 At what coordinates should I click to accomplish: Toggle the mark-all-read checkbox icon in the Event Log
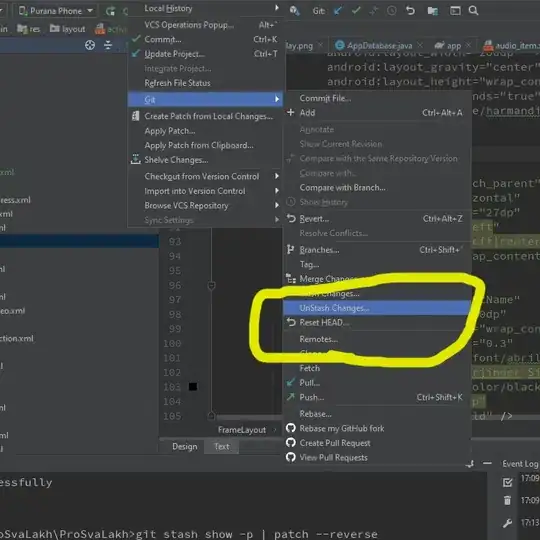pos(507,482)
